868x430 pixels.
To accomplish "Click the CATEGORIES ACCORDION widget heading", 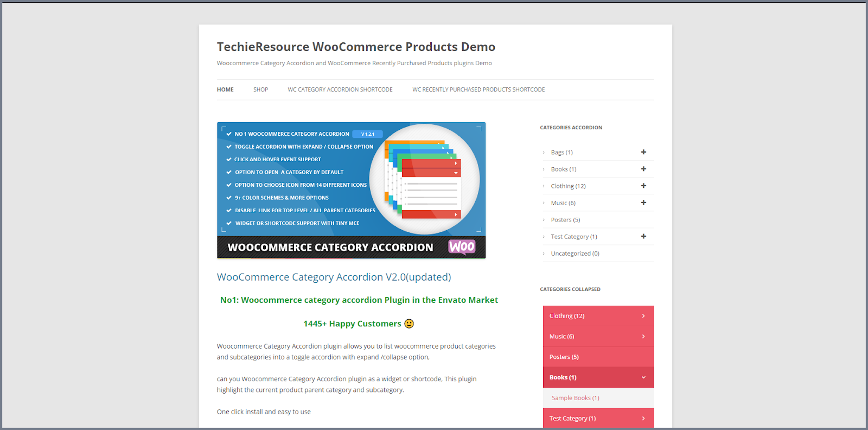I will (571, 128).
